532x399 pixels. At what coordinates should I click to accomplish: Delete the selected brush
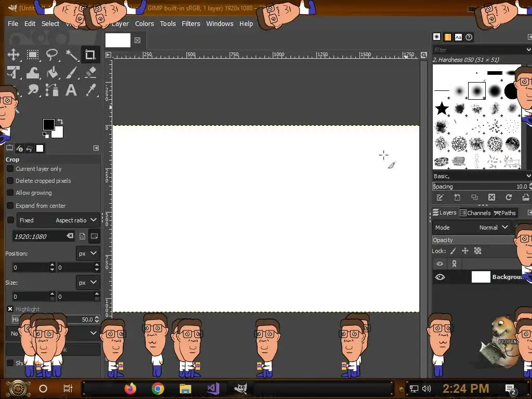coord(491,197)
